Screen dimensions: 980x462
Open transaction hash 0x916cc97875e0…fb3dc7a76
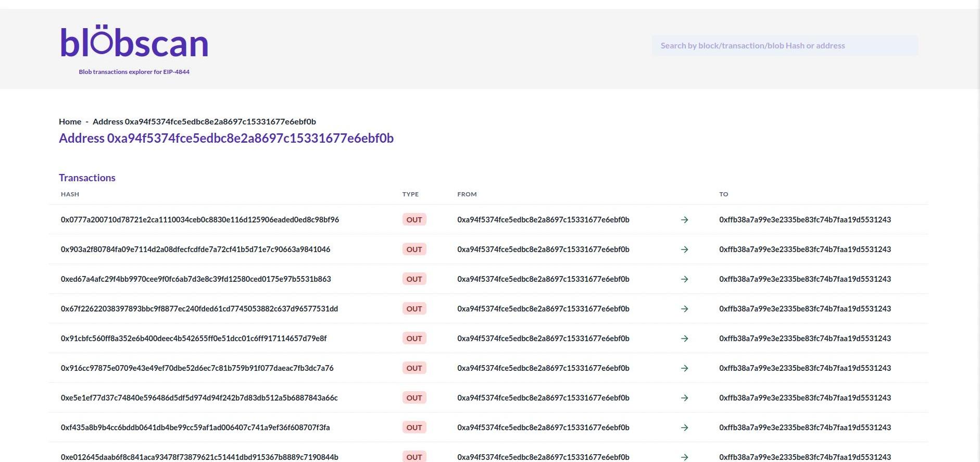point(197,368)
